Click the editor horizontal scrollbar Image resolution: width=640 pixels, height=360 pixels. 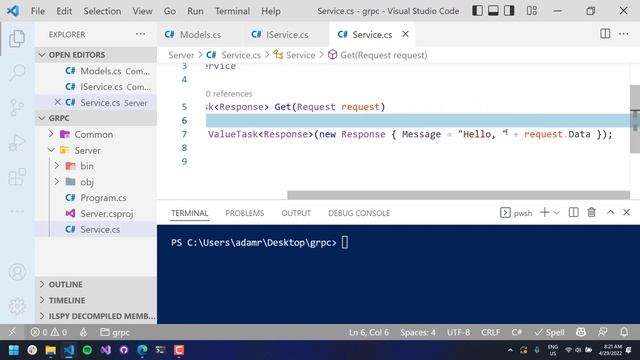click(x=458, y=195)
